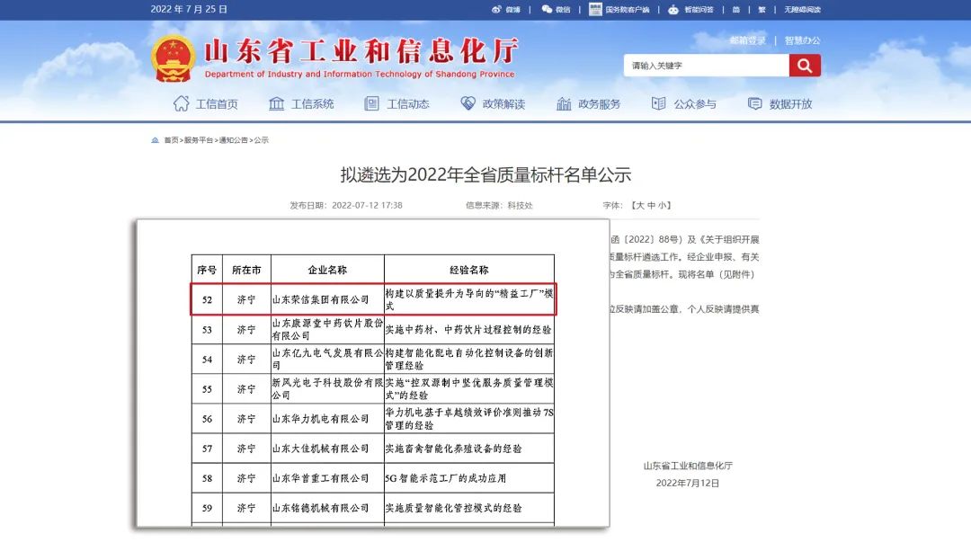Image resolution: width=971 pixels, height=560 pixels.
Task: Click the red magnifier search icon
Action: (x=805, y=65)
